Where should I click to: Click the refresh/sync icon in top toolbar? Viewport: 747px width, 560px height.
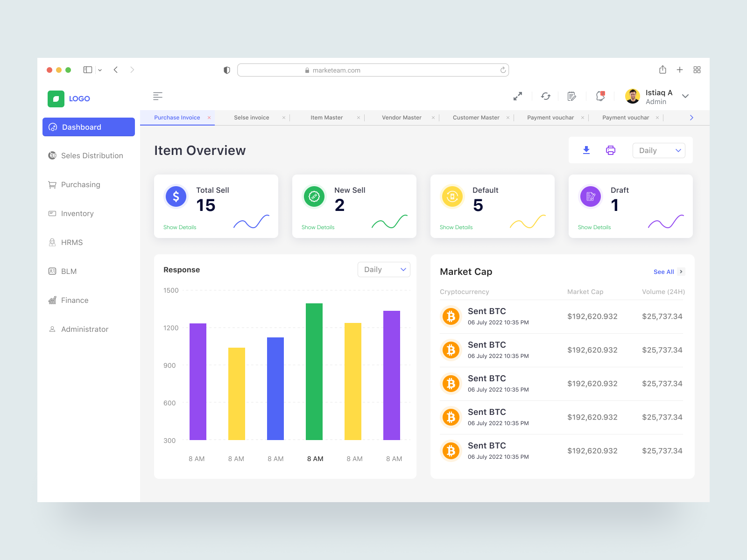pyautogui.click(x=545, y=96)
